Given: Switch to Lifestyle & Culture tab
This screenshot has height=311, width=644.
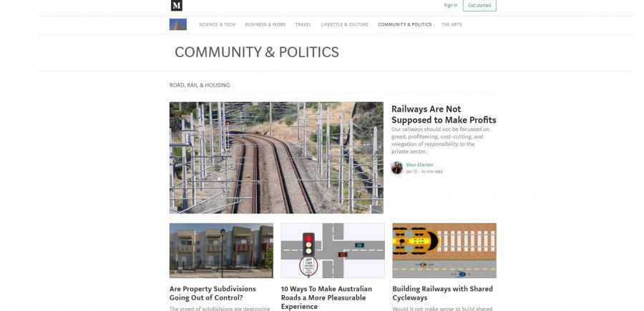Looking at the screenshot, I should [345, 24].
